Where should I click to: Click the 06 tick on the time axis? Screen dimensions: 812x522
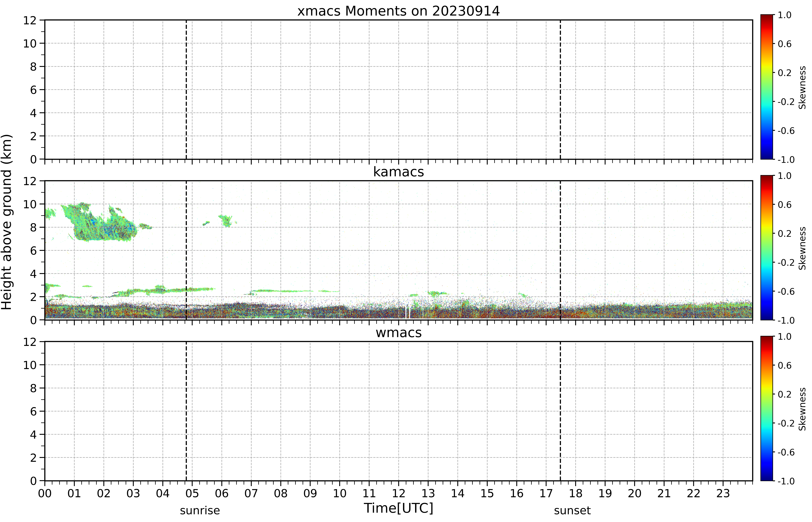click(221, 493)
